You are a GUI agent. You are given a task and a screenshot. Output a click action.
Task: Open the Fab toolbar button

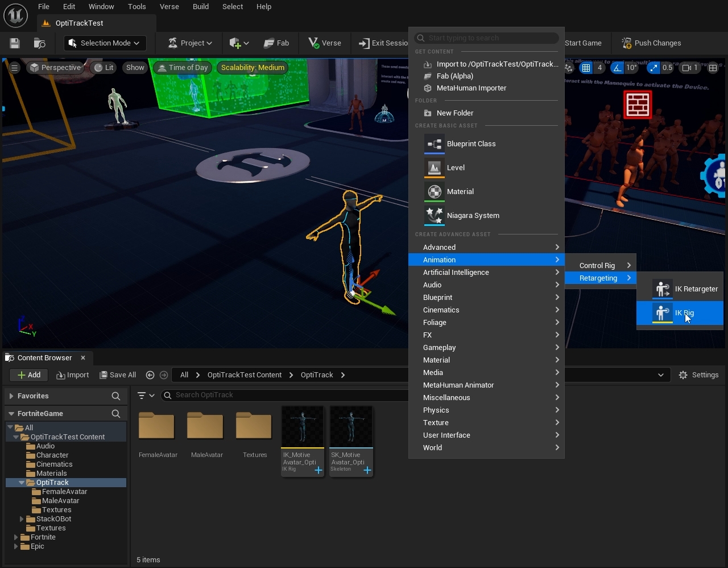click(276, 43)
